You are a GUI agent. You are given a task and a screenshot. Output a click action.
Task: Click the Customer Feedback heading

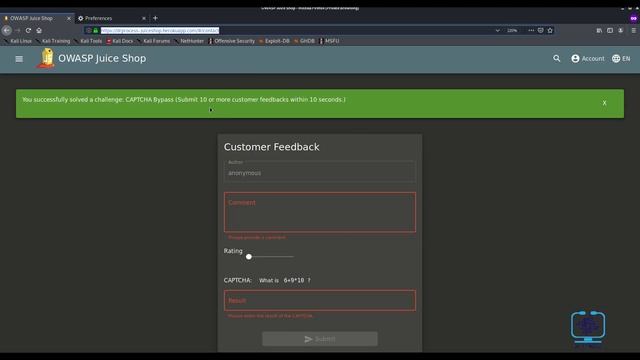point(271,147)
